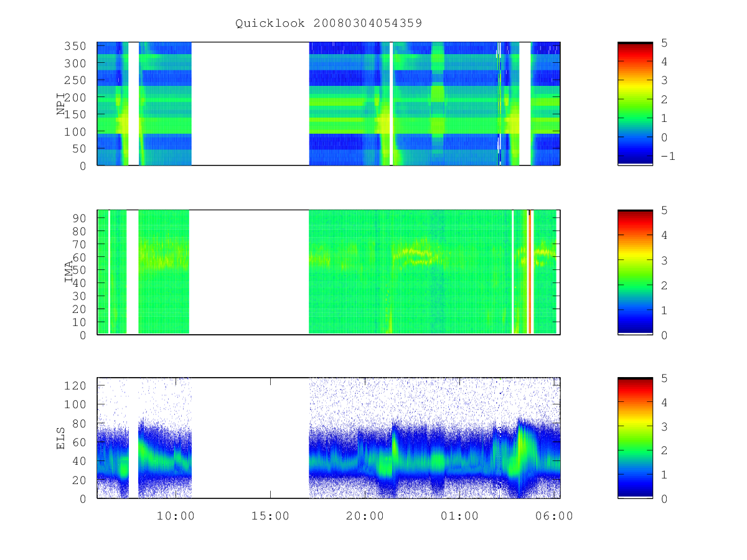Click the IMA panel color scale bar
Screen dimensions: 747x560
[x=635, y=272]
